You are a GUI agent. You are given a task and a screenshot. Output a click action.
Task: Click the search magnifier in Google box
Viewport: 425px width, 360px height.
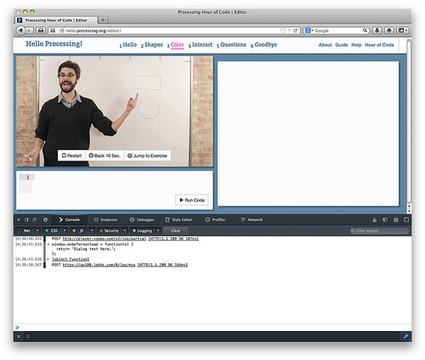pyautogui.click(x=365, y=30)
